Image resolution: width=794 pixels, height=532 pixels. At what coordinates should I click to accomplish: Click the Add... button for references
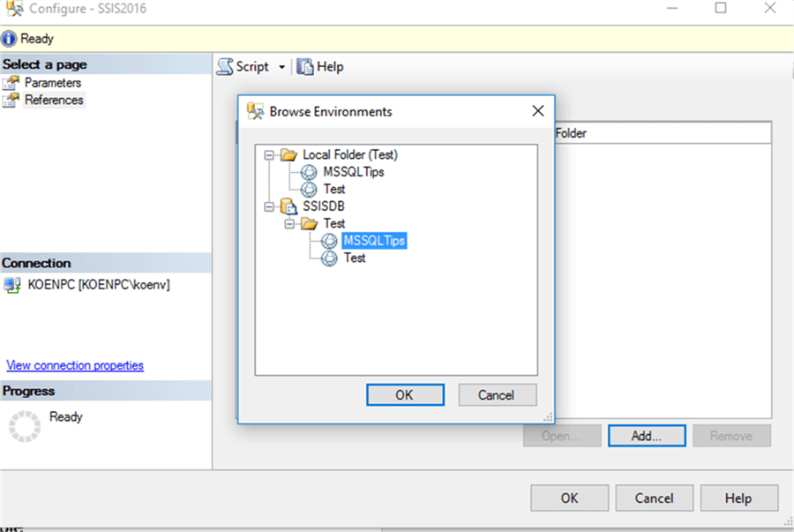pos(647,436)
